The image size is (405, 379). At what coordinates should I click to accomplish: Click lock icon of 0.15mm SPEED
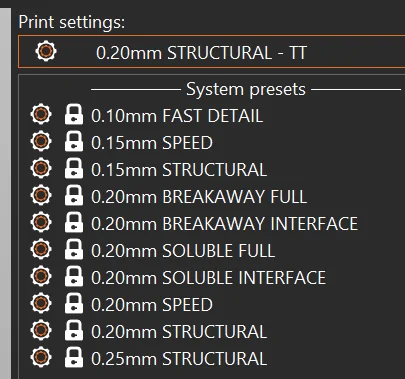[74, 141]
